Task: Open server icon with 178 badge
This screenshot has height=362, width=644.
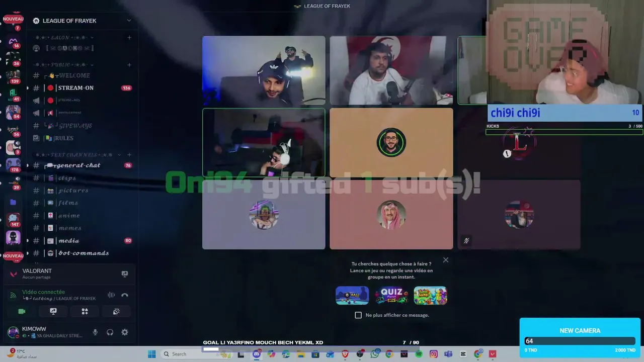Action: coord(13,164)
